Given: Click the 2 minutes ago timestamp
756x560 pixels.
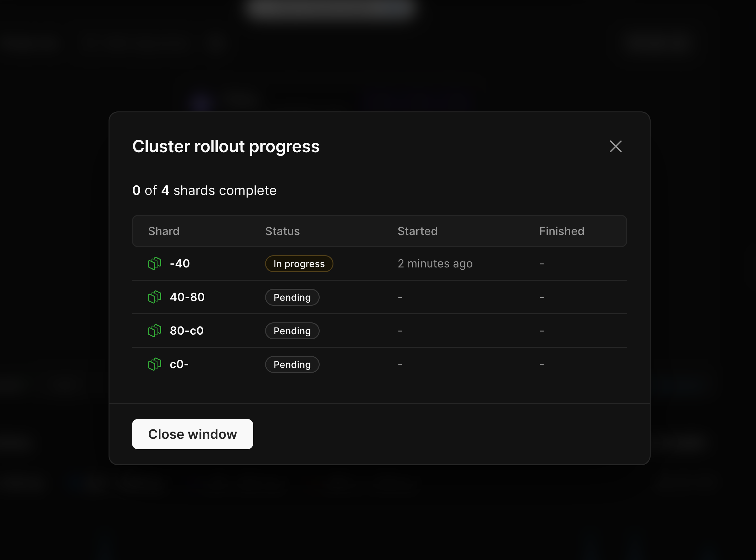Looking at the screenshot, I should [435, 263].
